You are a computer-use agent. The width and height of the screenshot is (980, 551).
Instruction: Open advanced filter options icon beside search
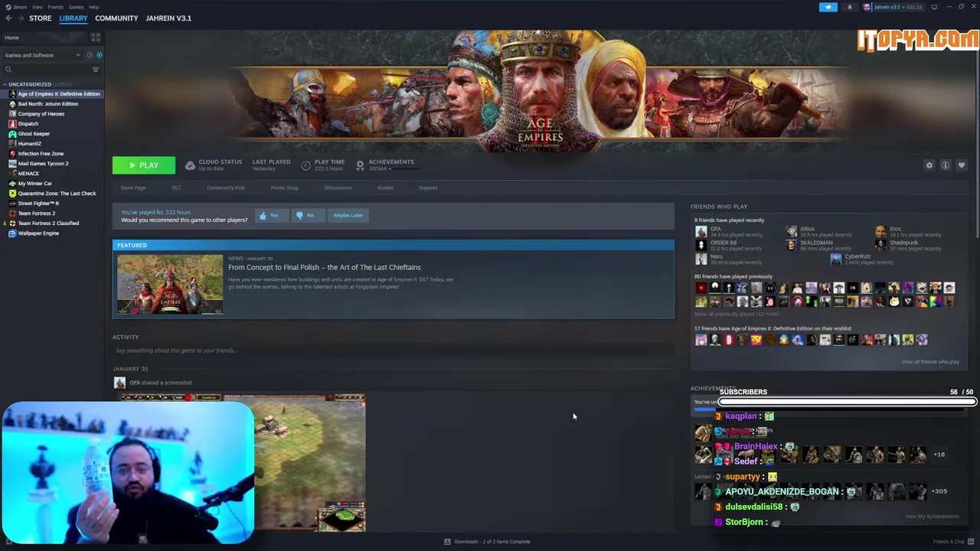click(x=96, y=70)
